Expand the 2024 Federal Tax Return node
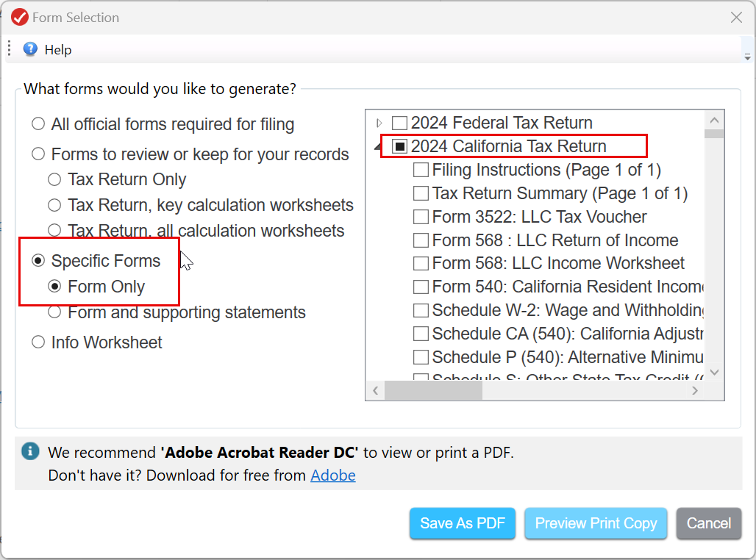This screenshot has height=560, width=756. click(x=379, y=123)
